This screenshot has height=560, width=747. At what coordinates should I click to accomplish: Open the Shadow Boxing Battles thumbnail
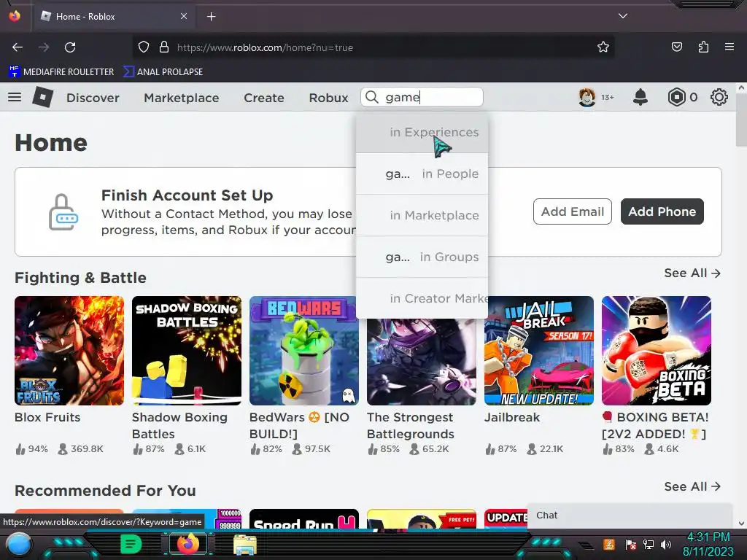pyautogui.click(x=187, y=351)
